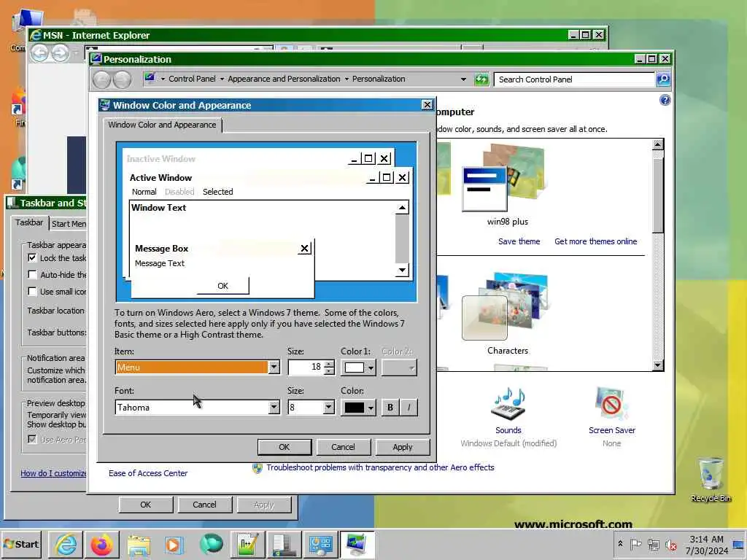Enable Use small icons checkbox
The image size is (747, 560).
coord(32,291)
